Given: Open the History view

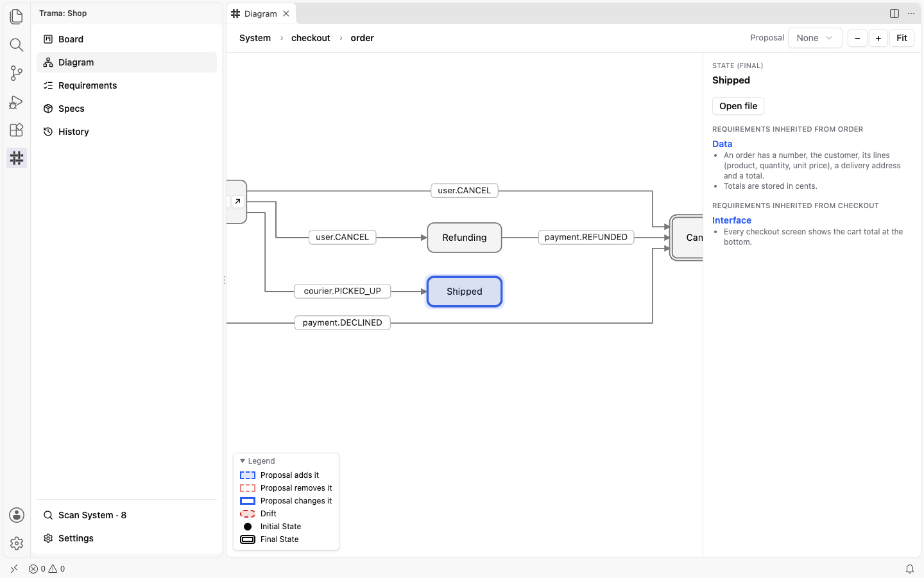Looking at the screenshot, I should (127, 132).
